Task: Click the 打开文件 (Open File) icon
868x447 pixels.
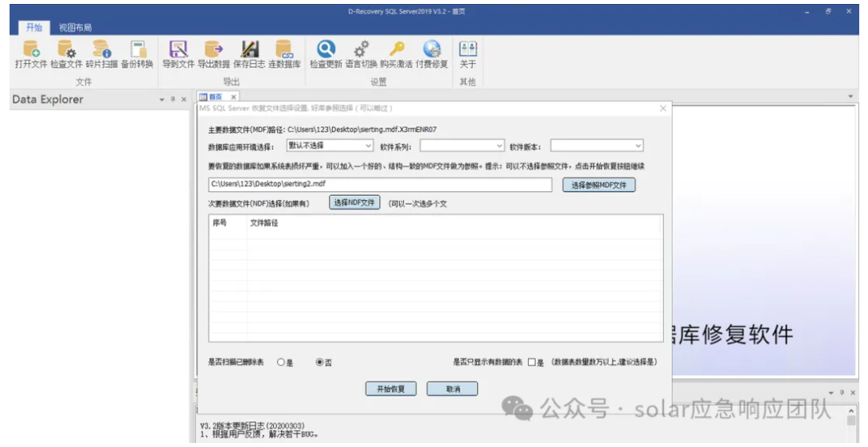Action: click(x=31, y=53)
